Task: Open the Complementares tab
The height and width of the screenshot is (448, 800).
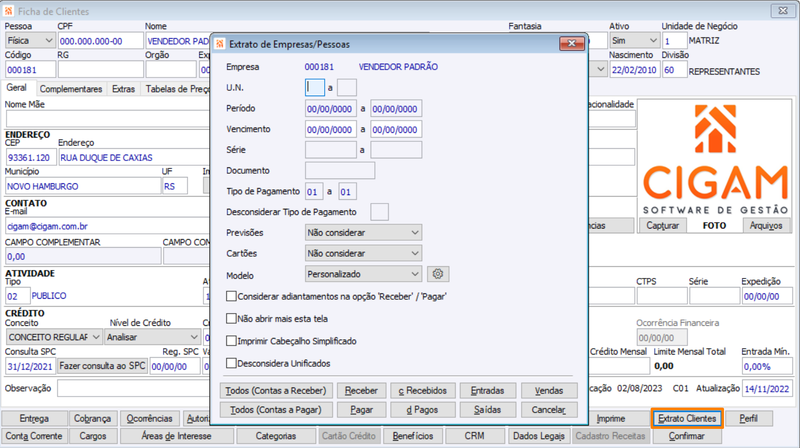Action: tap(71, 89)
